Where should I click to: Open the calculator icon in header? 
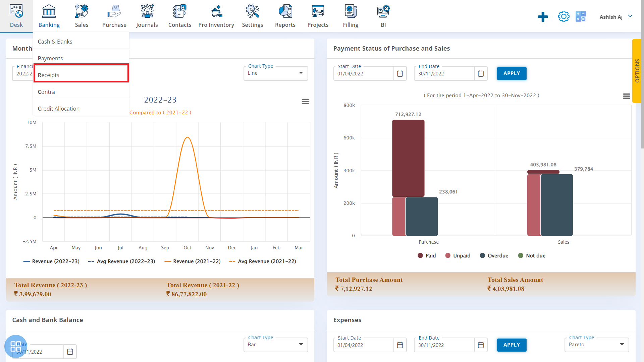click(581, 16)
